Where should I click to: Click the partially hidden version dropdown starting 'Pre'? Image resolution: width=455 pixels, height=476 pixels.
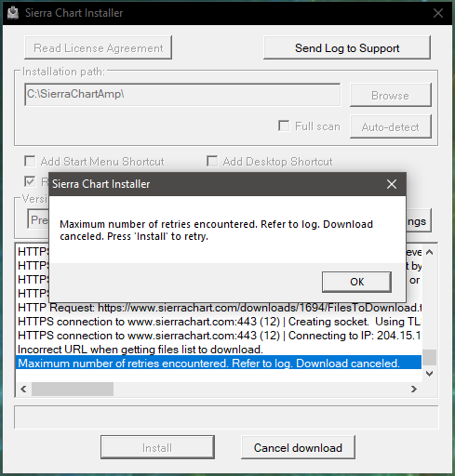click(38, 219)
